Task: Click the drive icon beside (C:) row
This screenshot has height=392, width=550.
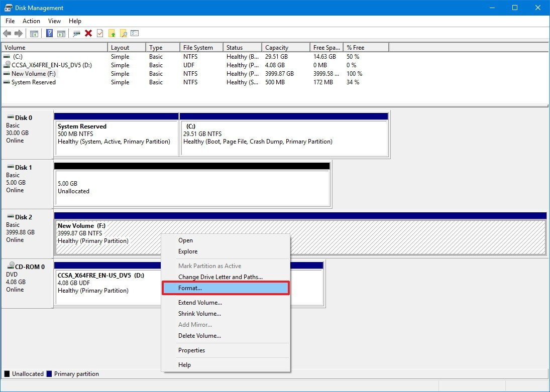Action: click(x=7, y=56)
